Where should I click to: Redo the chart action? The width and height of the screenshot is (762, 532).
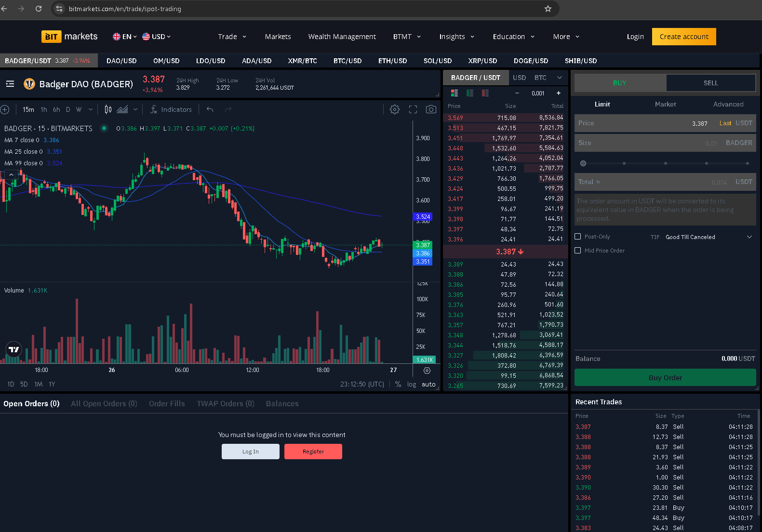pos(228,109)
